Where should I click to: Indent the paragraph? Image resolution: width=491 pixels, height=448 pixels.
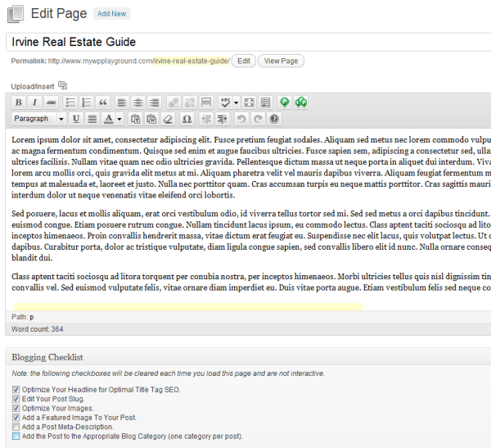[223, 119]
